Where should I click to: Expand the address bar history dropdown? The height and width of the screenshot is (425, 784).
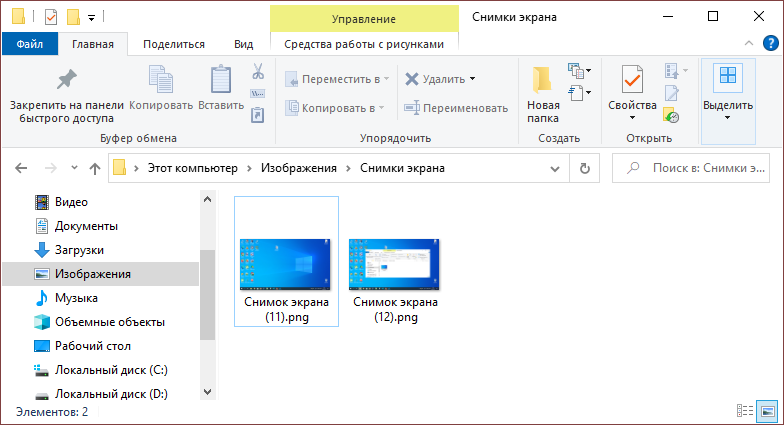(554, 168)
